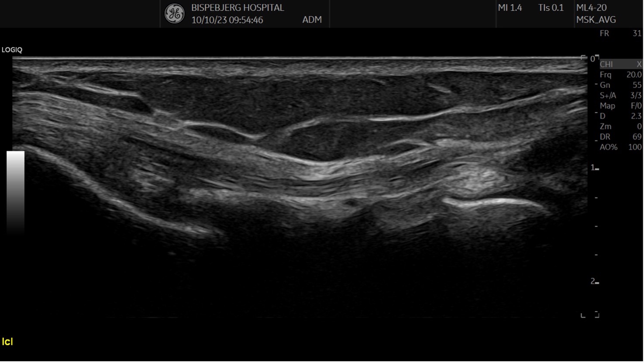Click the 10/10/23 09:54:46 timestamp

click(227, 20)
